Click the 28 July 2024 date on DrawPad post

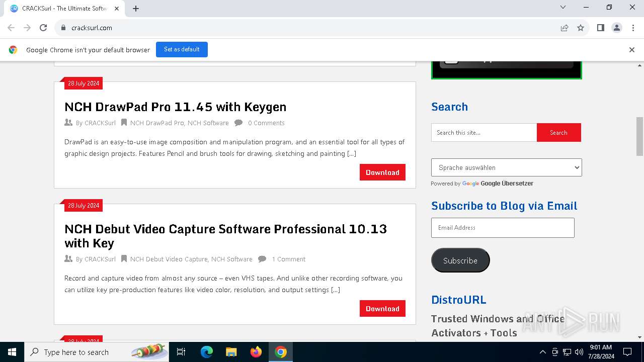pos(84,83)
